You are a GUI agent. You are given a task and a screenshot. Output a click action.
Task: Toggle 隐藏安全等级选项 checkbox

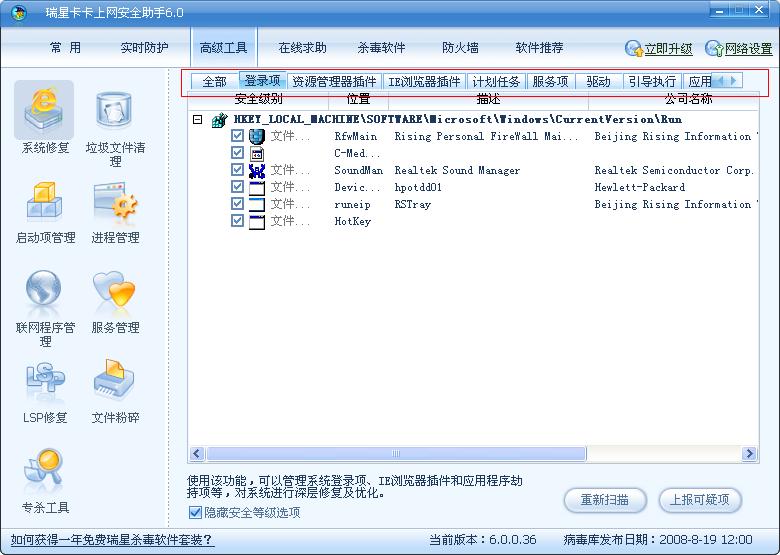195,512
